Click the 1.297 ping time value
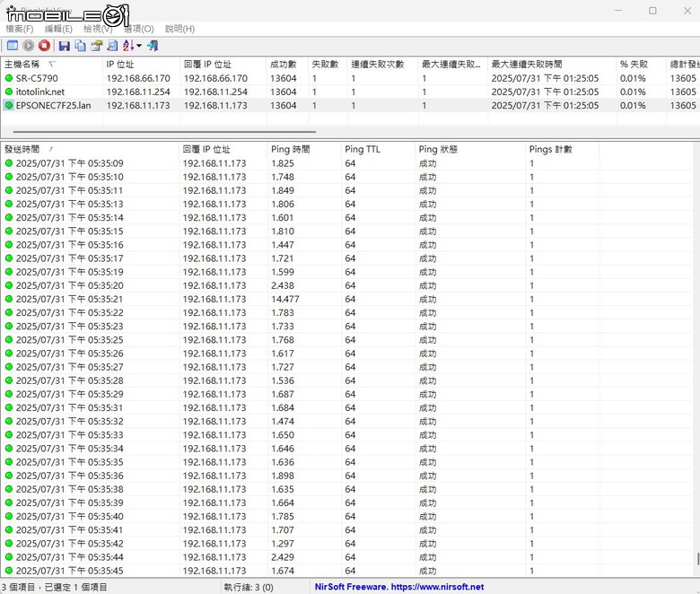Viewport: 700px width, 594px height. click(283, 544)
